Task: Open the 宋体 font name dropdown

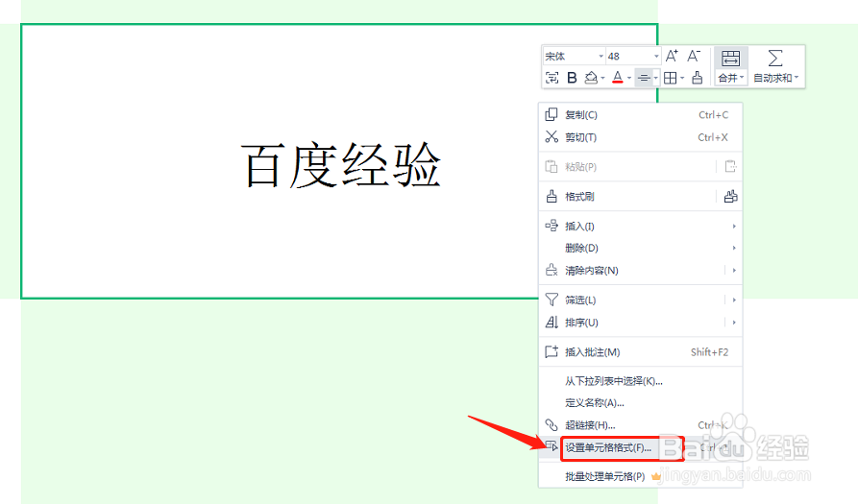Action: pyautogui.click(x=601, y=57)
